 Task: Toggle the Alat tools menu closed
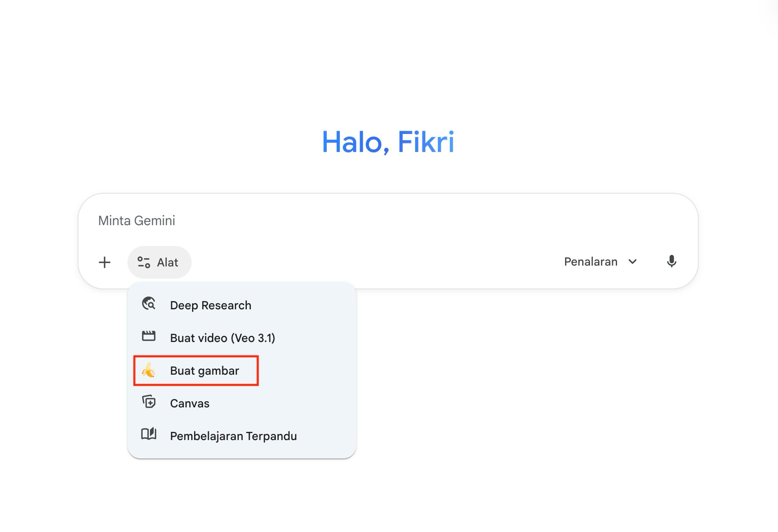tap(159, 262)
